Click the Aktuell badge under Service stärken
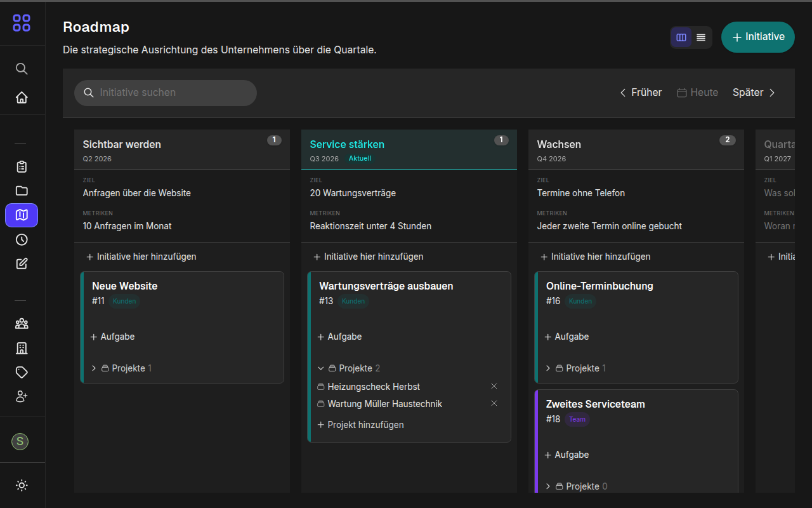812x508 pixels. [x=360, y=158]
